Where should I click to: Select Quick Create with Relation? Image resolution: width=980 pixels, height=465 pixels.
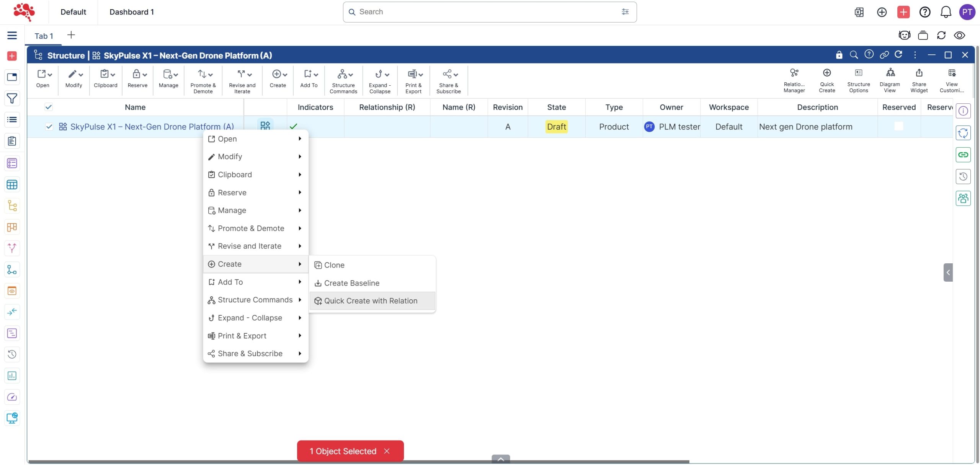(x=370, y=301)
